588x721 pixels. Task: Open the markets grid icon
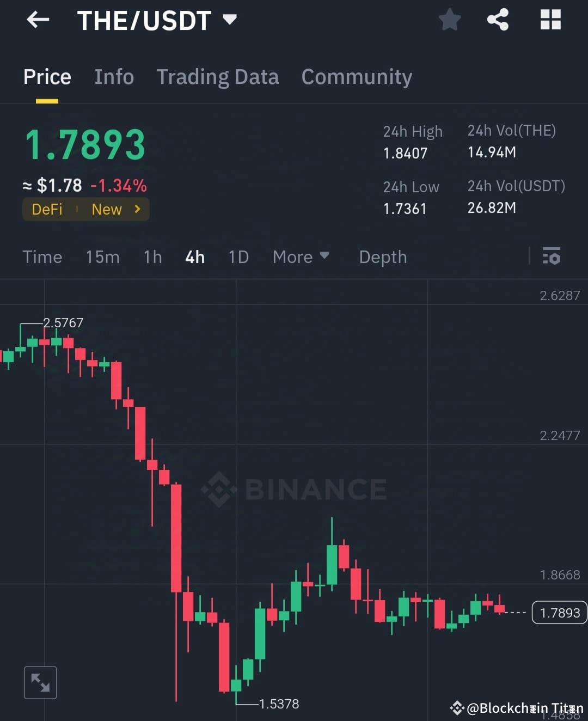(550, 20)
